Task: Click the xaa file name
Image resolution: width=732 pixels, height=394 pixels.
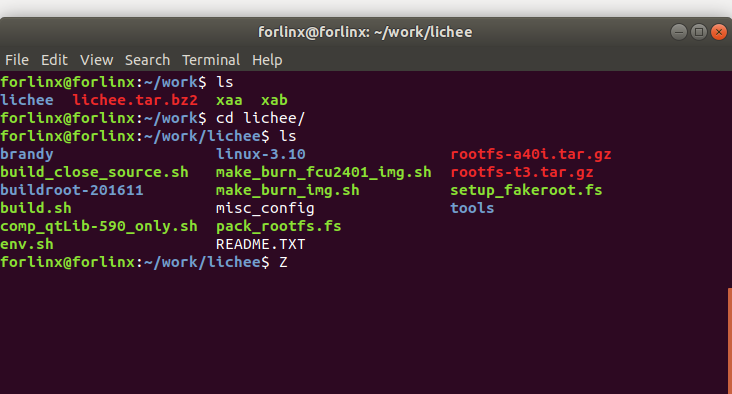Action: 229,100
